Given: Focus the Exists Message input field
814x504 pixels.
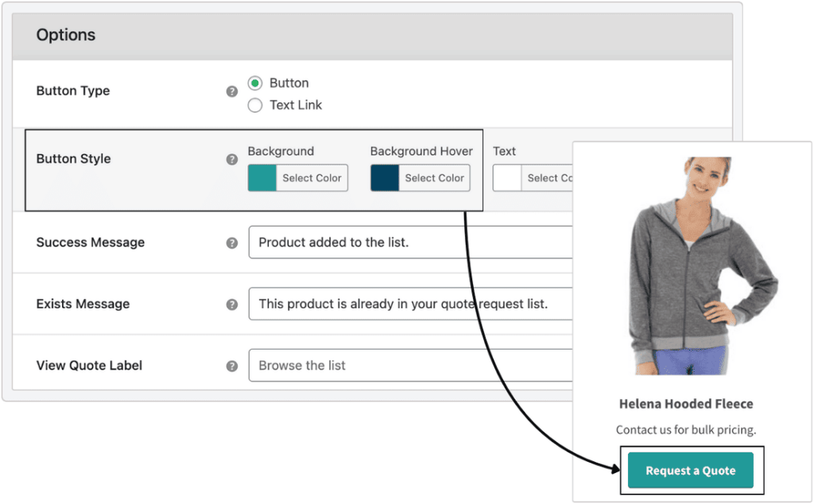Looking at the screenshot, I should pos(411,304).
